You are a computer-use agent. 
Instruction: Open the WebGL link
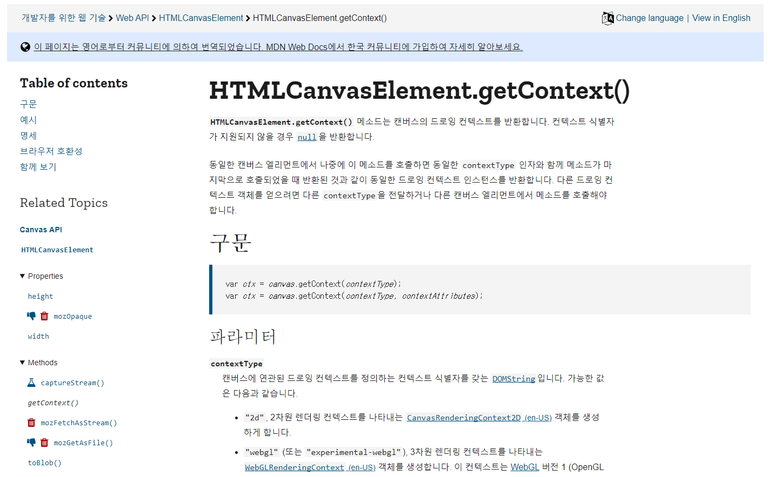click(x=525, y=467)
